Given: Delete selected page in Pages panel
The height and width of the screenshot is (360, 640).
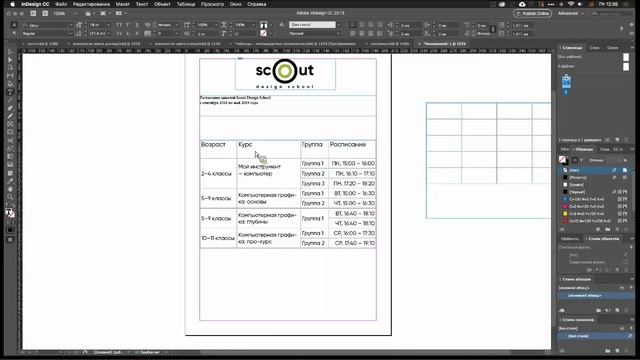Looking at the screenshot, I should [625, 140].
